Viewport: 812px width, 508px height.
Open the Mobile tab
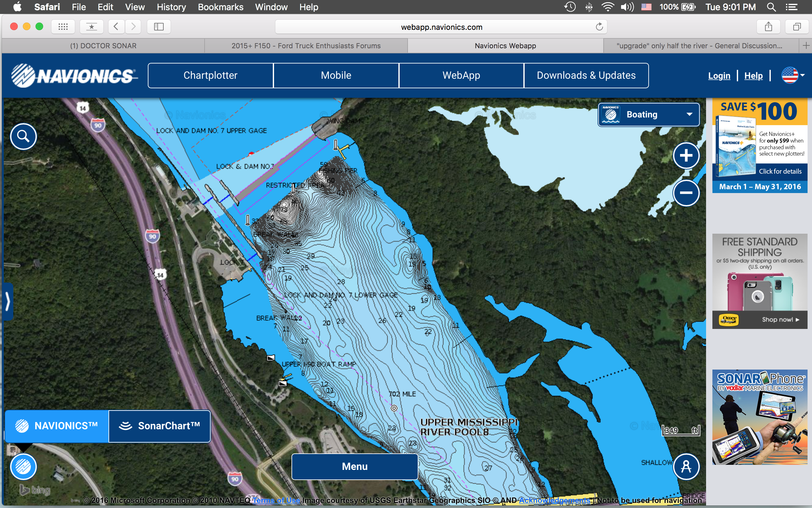click(x=336, y=75)
